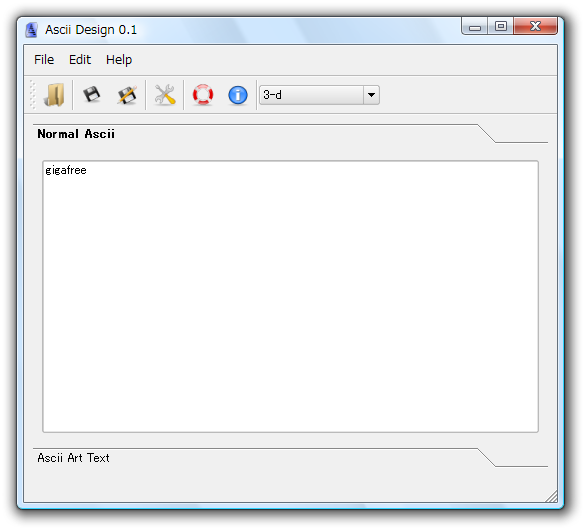Viewport: 586px width, 531px height.
Task: Minimize the Ascii Design window
Action: point(475,27)
